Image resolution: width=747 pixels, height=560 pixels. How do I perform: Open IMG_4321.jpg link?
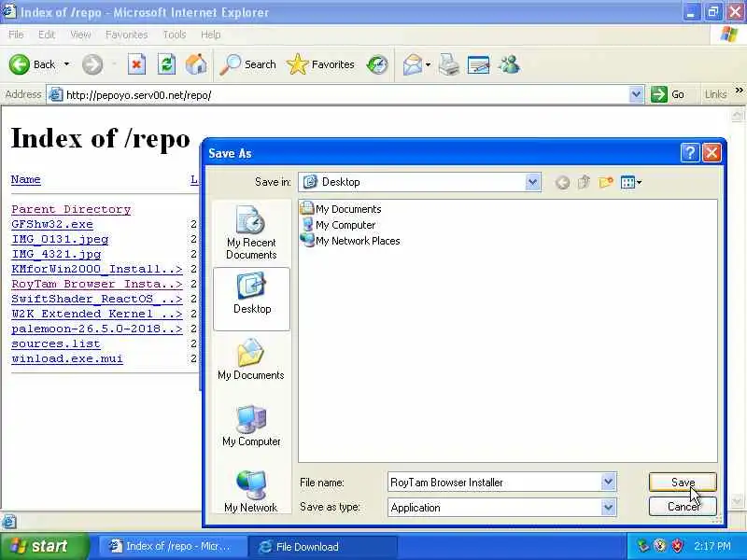(56, 254)
